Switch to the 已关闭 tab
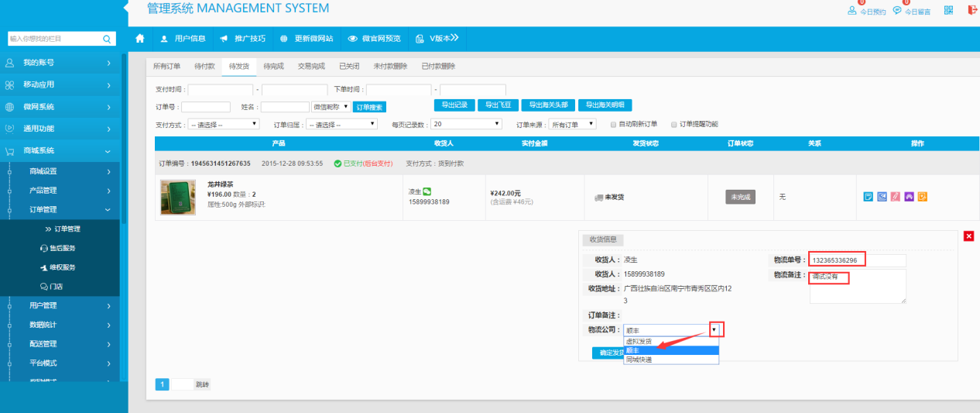The width and height of the screenshot is (980, 413). coord(349,67)
